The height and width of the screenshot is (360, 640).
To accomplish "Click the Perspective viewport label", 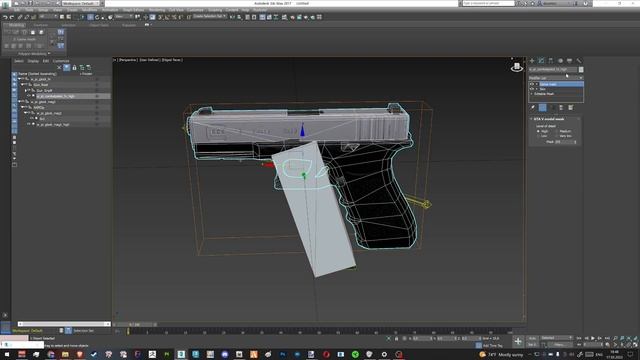I will pos(128,60).
